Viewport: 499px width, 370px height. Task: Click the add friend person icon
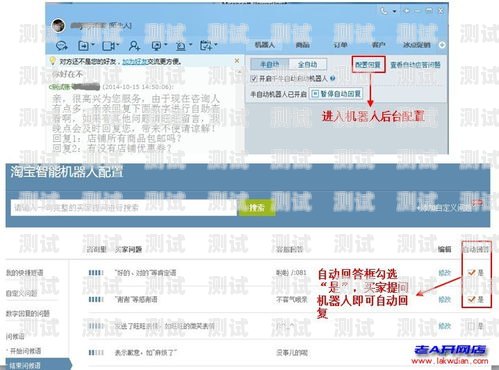click(x=134, y=46)
